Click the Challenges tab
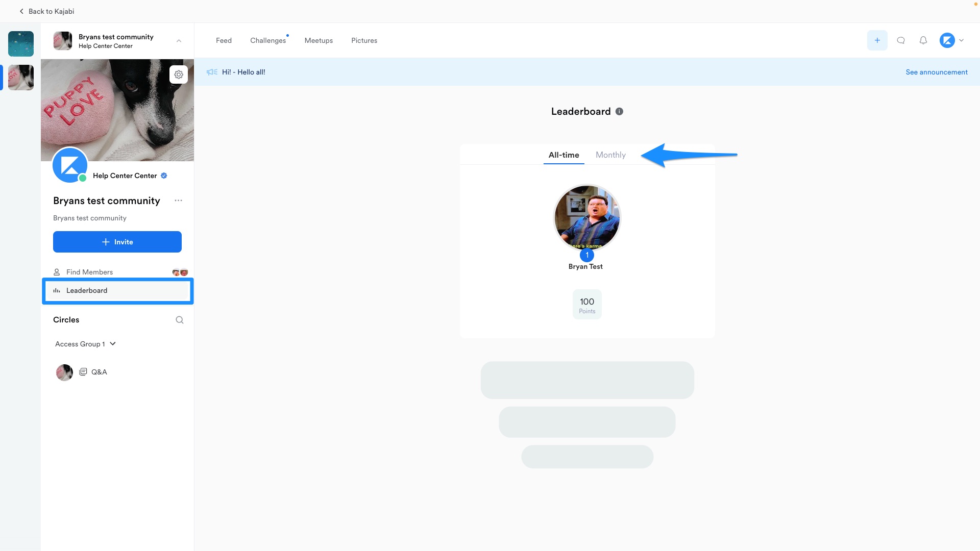 (x=268, y=40)
